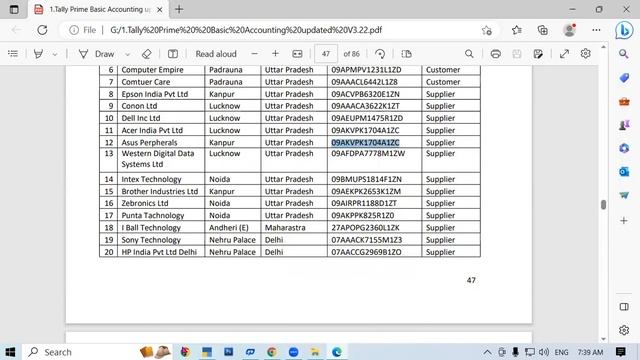Viewport: 640px width, 360px height.
Task: Start Read aloud
Action: 216,53
